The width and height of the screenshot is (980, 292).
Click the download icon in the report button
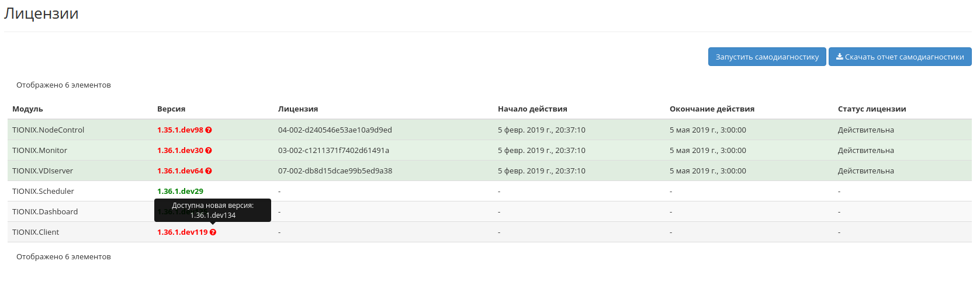tap(839, 57)
